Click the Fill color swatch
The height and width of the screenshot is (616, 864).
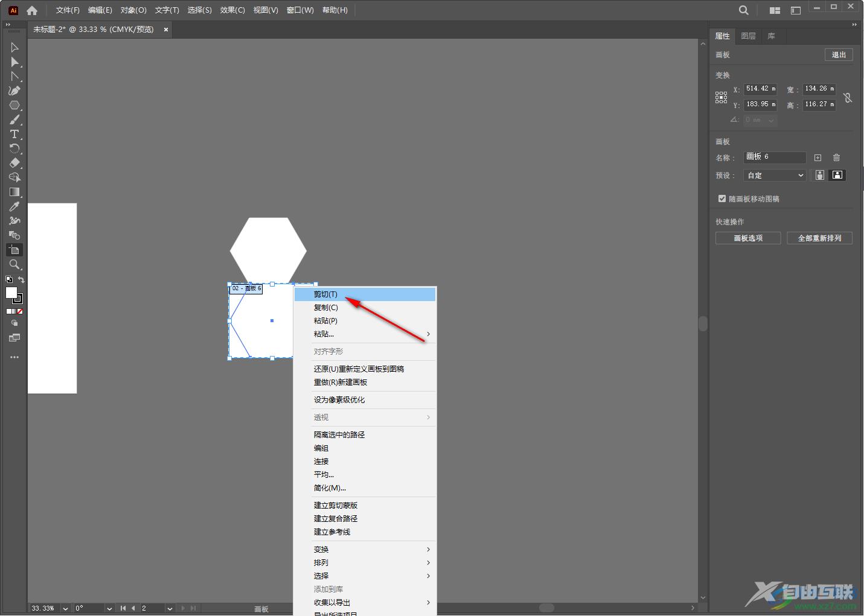(x=11, y=293)
